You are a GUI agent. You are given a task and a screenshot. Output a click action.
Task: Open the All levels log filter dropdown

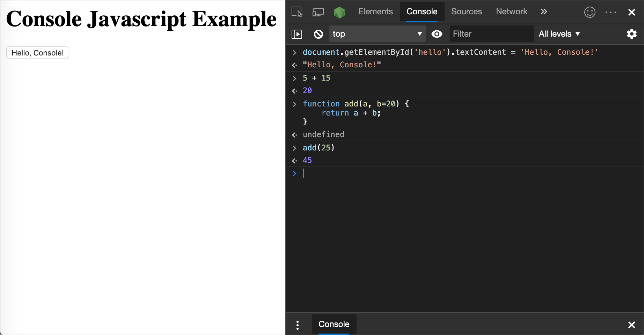point(559,34)
